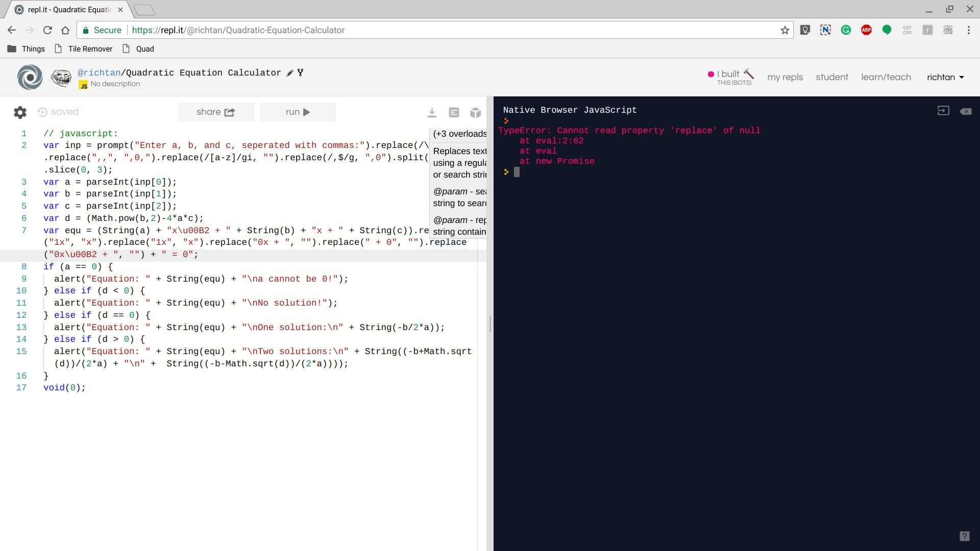The image size is (980, 551).
Task: Click the Native Browser JavaScript label
Action: 570,110
